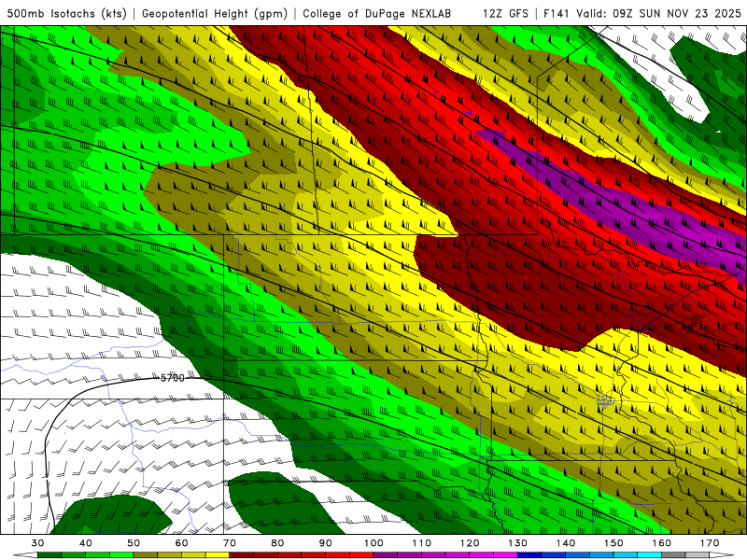Screen dimensions: 747x560
Task: Click the '110' color bar label
Action: pyautogui.click(x=422, y=543)
